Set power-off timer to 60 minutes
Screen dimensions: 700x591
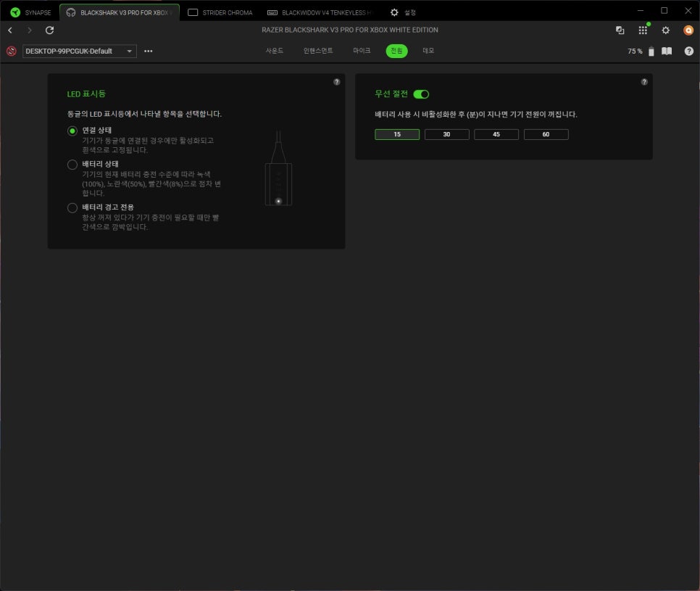tap(546, 134)
